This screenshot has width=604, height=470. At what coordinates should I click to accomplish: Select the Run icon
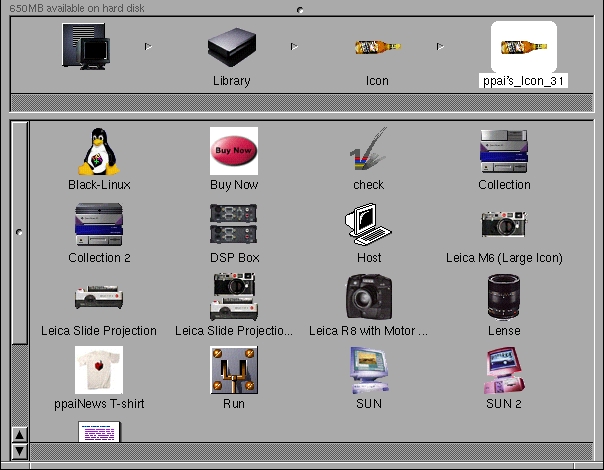[x=234, y=371]
